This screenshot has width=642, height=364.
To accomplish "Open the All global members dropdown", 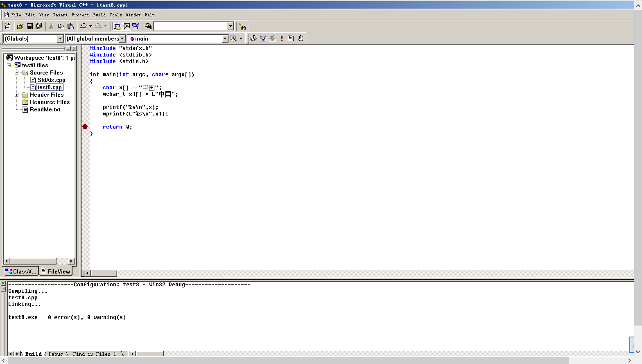I will (x=122, y=38).
